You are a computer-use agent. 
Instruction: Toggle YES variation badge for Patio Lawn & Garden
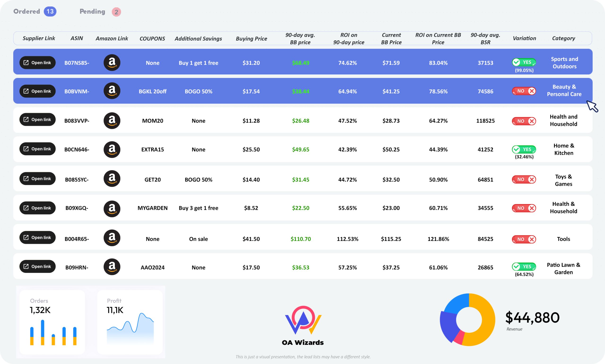tap(524, 266)
